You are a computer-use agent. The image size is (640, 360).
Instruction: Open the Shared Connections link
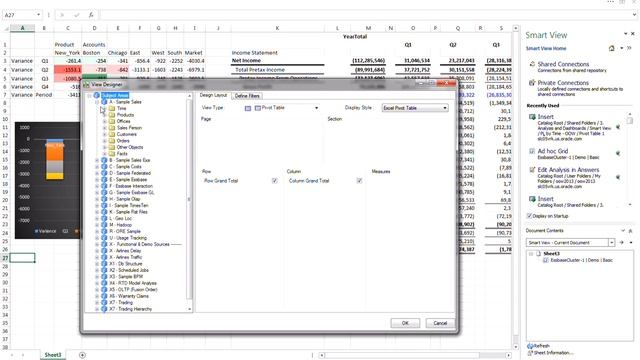click(563, 64)
